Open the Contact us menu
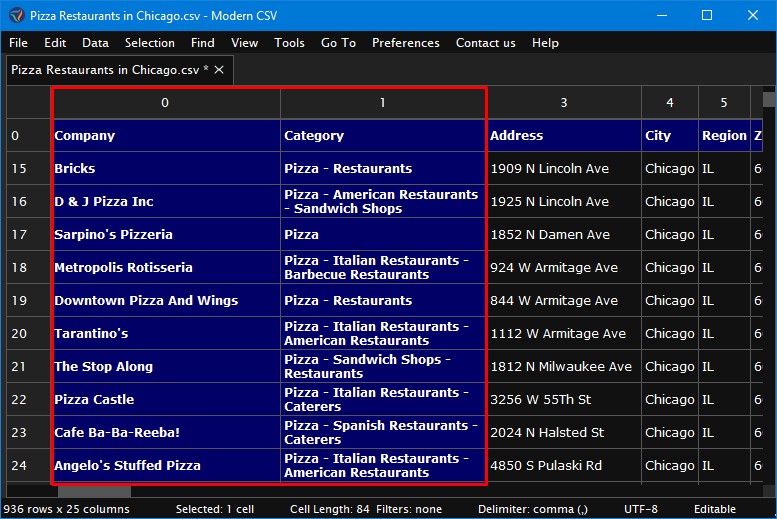 pyautogui.click(x=486, y=43)
